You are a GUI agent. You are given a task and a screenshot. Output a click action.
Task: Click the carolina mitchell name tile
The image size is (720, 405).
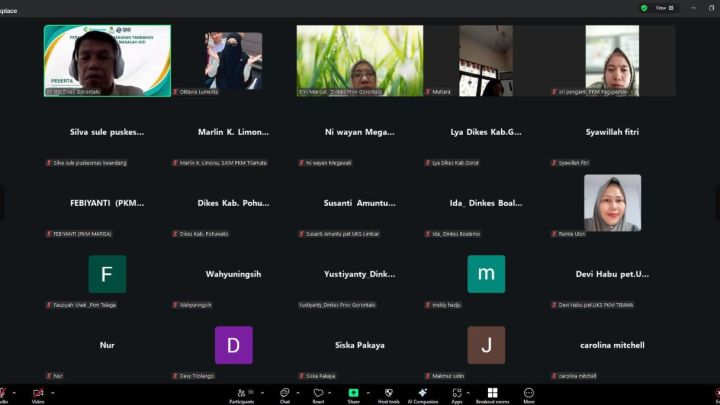(x=612, y=345)
